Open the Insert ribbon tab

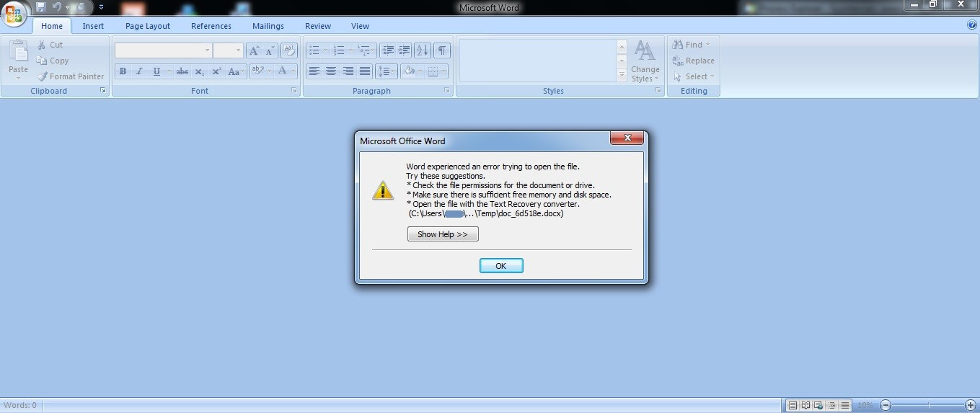coord(93,26)
